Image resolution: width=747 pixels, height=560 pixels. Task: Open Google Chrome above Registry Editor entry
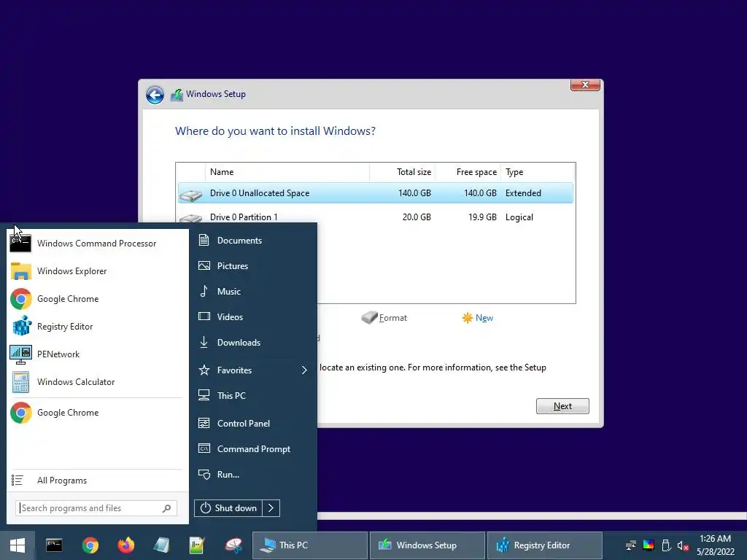tap(98, 298)
